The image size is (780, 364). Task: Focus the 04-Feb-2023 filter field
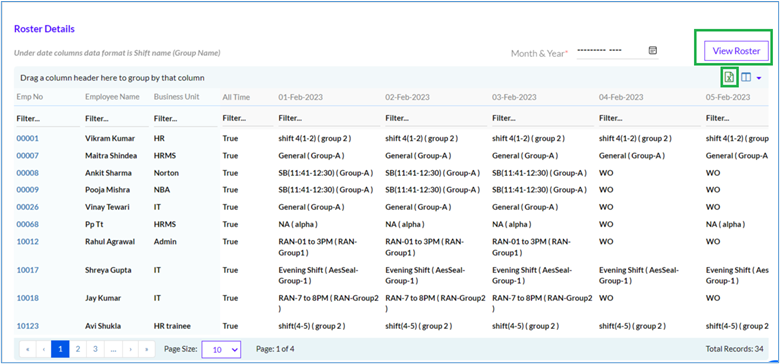coord(649,119)
